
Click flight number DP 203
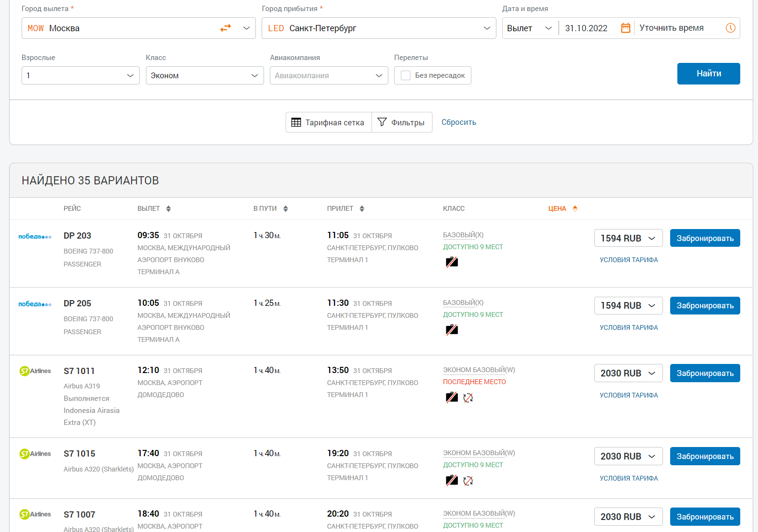coord(77,236)
